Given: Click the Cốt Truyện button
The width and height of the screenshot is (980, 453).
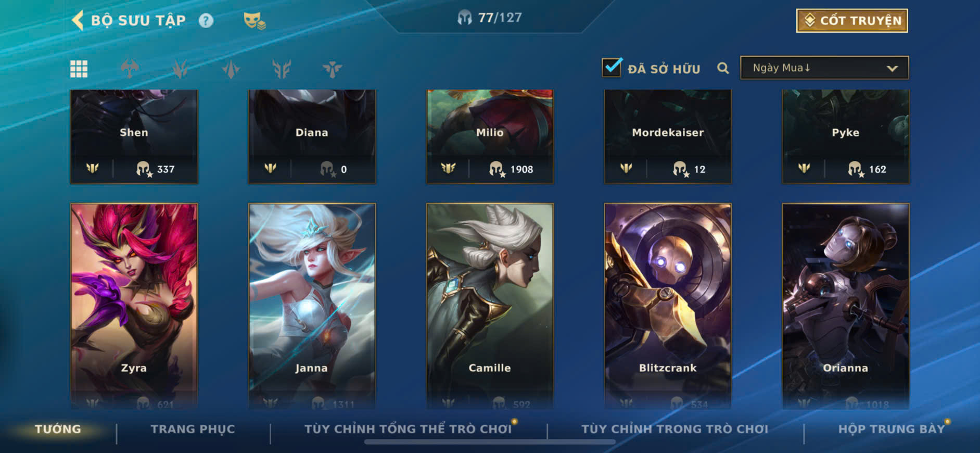Looking at the screenshot, I should (852, 21).
